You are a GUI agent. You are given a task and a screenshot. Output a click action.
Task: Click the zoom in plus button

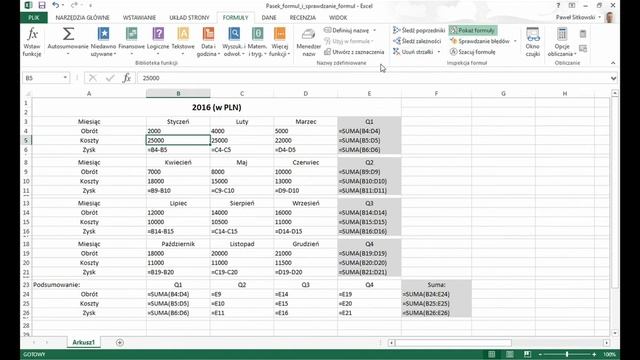(x=594, y=354)
